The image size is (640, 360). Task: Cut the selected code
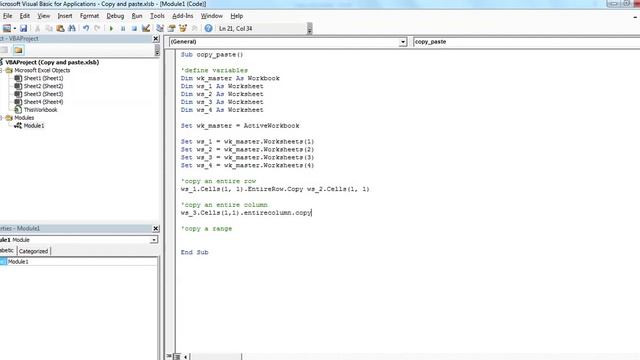pos(37,29)
